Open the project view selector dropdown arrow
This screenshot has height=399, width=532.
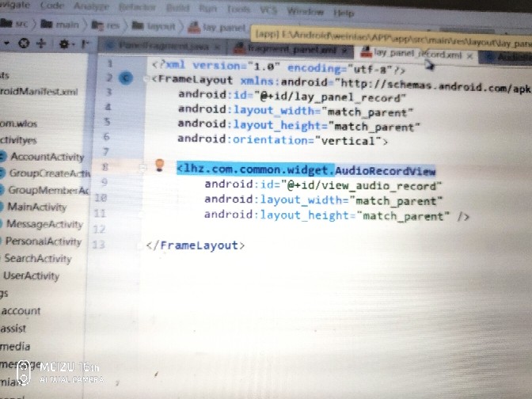click(6, 43)
